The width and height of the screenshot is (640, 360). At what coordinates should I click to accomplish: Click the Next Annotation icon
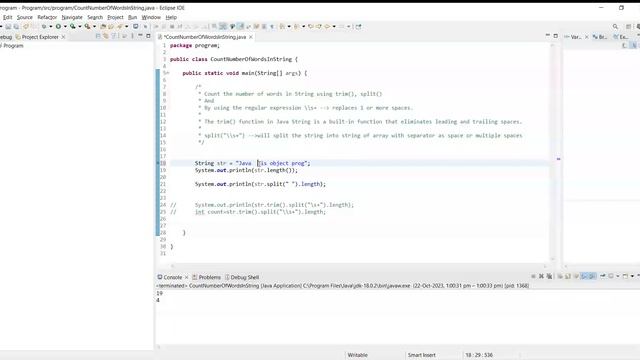(x=282, y=27)
